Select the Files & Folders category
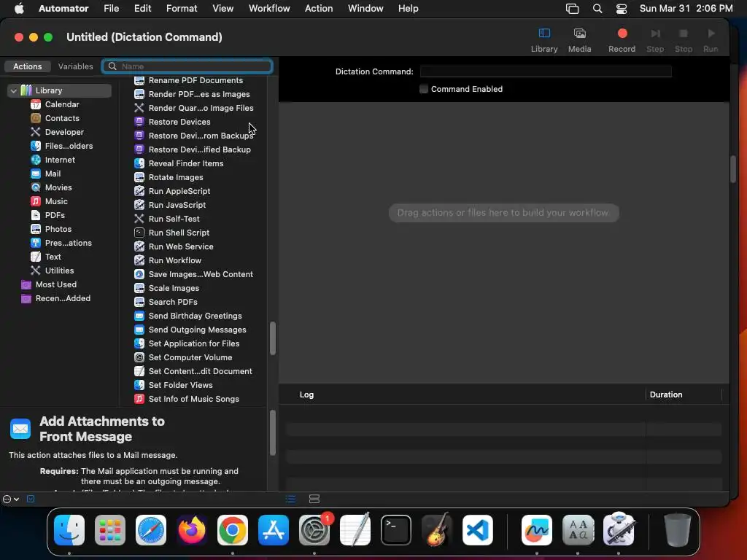This screenshot has width=747, height=560. pos(69,146)
